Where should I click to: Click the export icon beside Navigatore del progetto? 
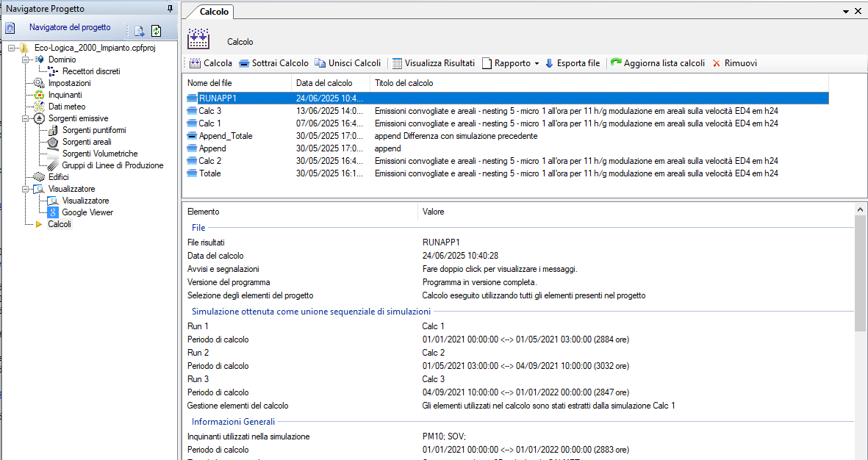click(140, 31)
